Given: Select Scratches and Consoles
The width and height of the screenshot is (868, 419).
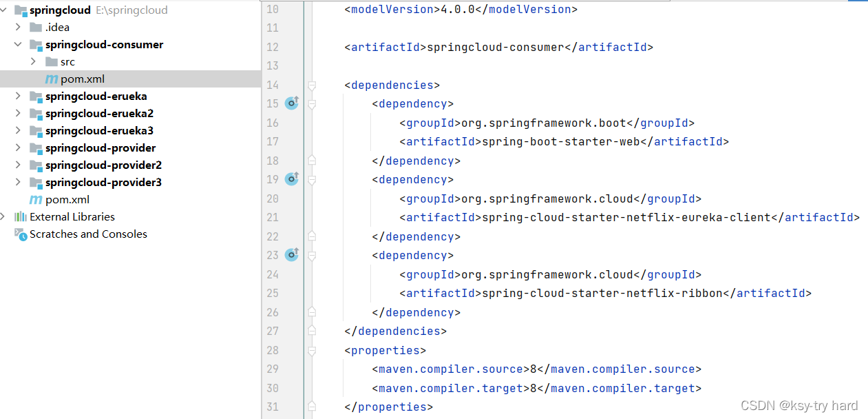Looking at the screenshot, I should 88,234.
